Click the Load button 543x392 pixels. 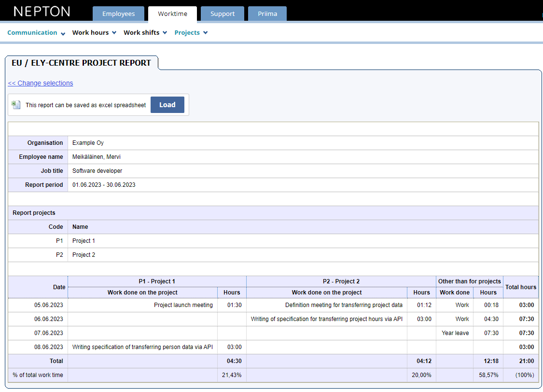coord(167,104)
